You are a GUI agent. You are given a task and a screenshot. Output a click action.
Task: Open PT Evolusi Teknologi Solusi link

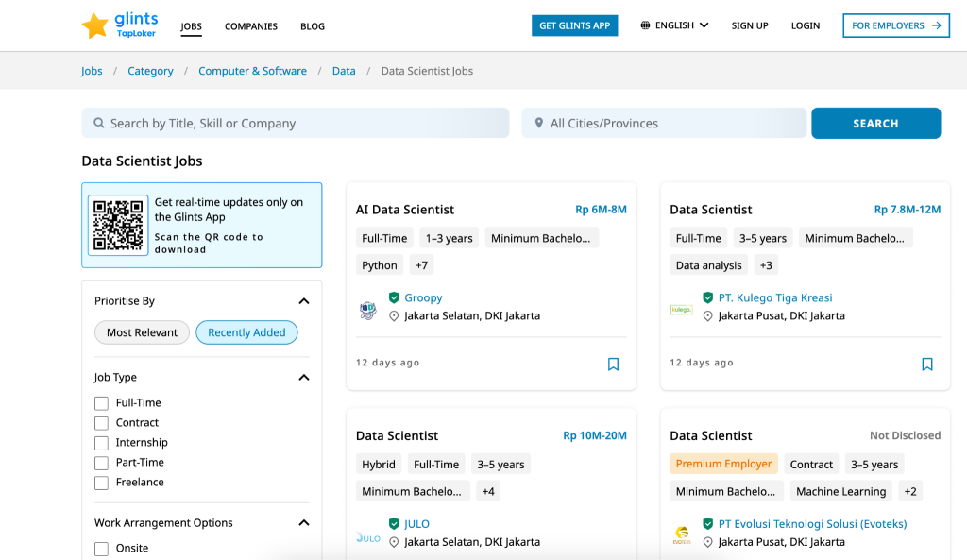click(812, 523)
